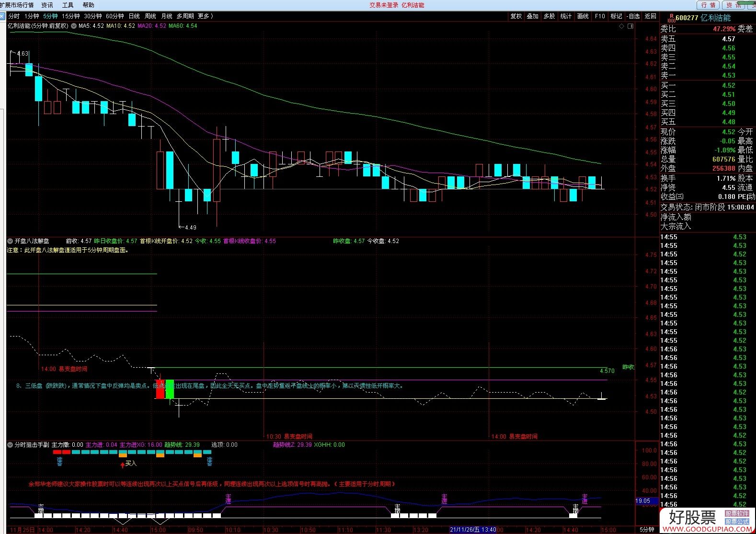Screen dimensions: 756x534
Task: Click the 21/11/26/五 13:40 date marker
Action: click(x=473, y=530)
